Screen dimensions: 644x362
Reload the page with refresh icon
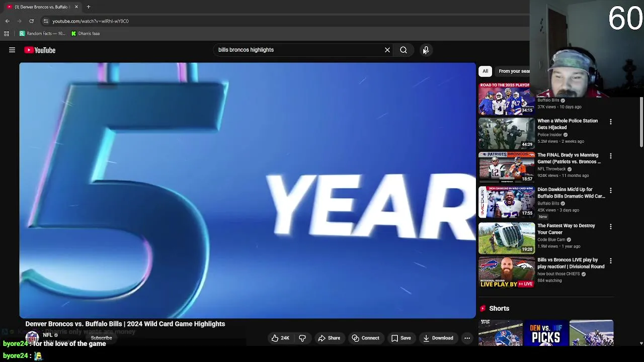(x=31, y=21)
